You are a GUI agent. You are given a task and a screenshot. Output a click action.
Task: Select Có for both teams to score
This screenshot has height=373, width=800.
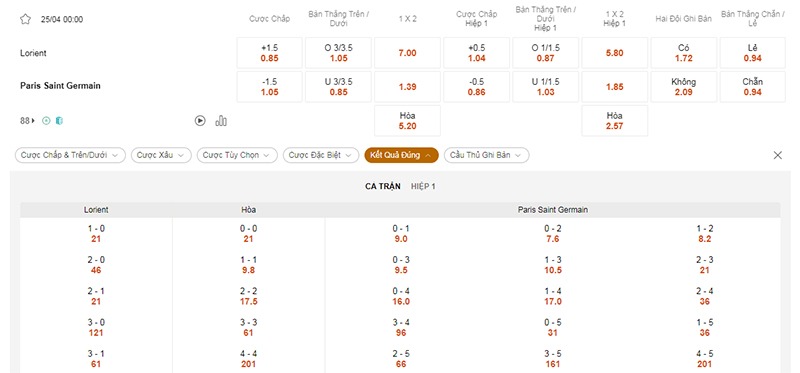[684, 53]
